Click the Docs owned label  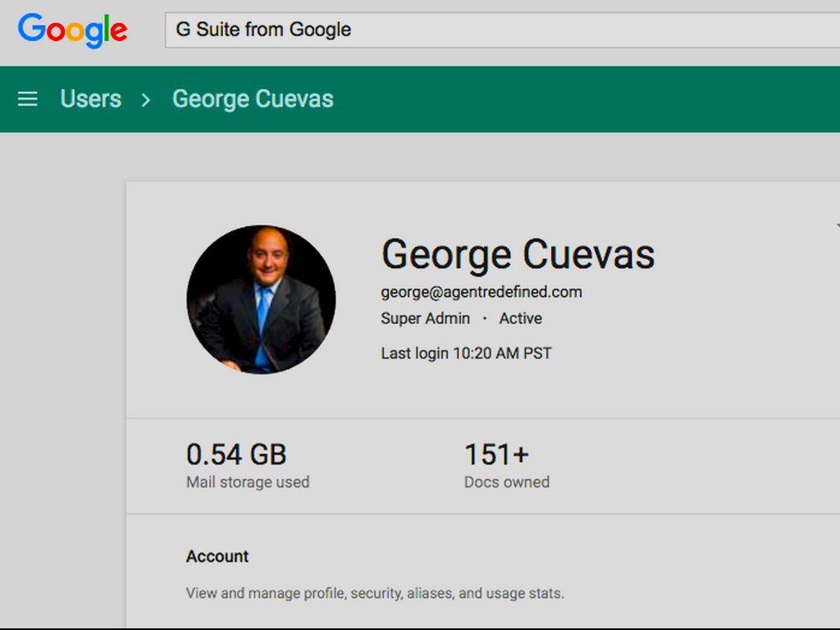tap(507, 482)
